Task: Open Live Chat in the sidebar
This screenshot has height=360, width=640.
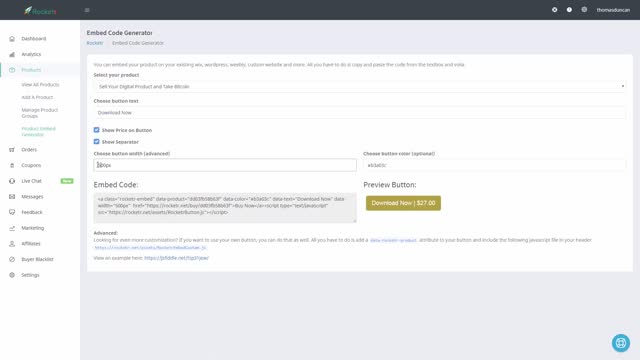Action: [x=31, y=181]
